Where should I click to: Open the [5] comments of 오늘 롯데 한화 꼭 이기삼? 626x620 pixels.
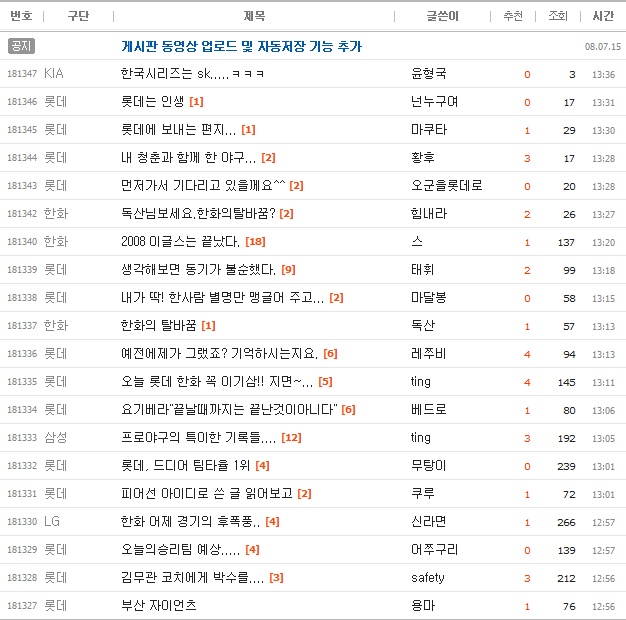click(325, 382)
